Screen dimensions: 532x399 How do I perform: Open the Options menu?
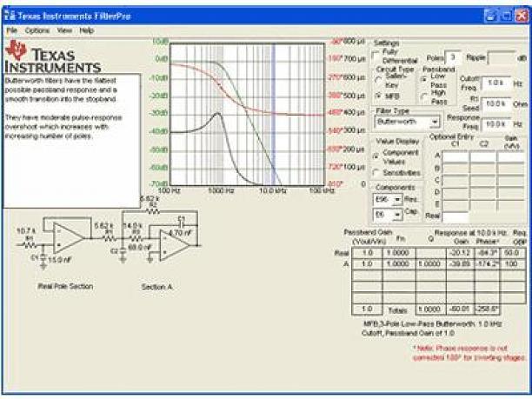coord(37,30)
